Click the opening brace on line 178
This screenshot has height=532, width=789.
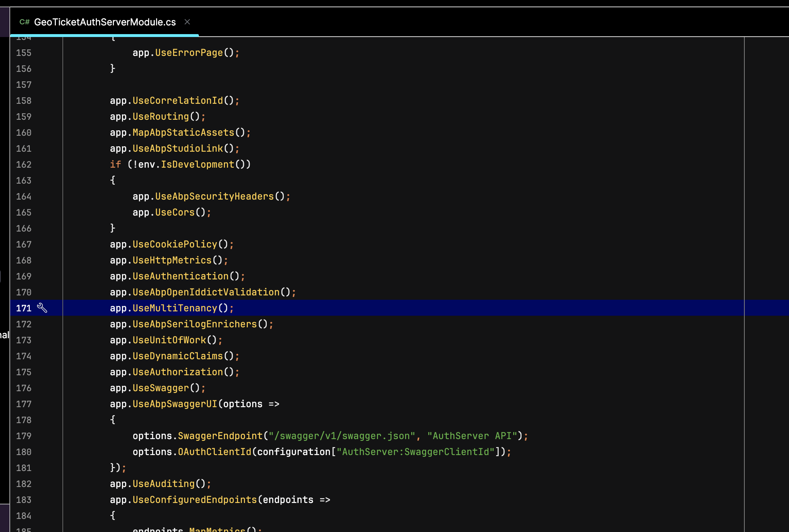pos(113,420)
